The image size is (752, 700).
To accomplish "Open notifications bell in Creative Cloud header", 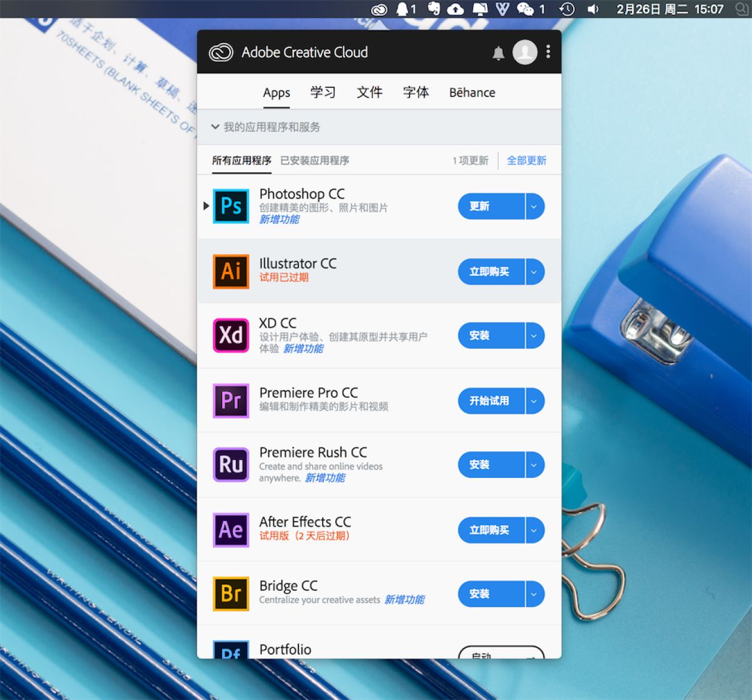I will (x=499, y=53).
